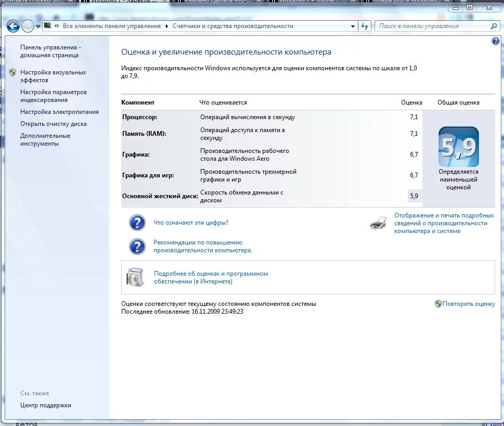
Task: Select breadcrumb "Все элементы панели управления"
Action: [x=112, y=26]
